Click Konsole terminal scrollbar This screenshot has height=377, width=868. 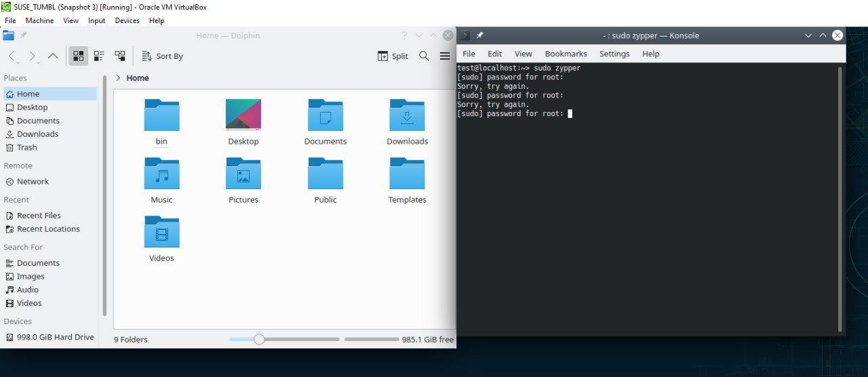[x=841, y=198]
